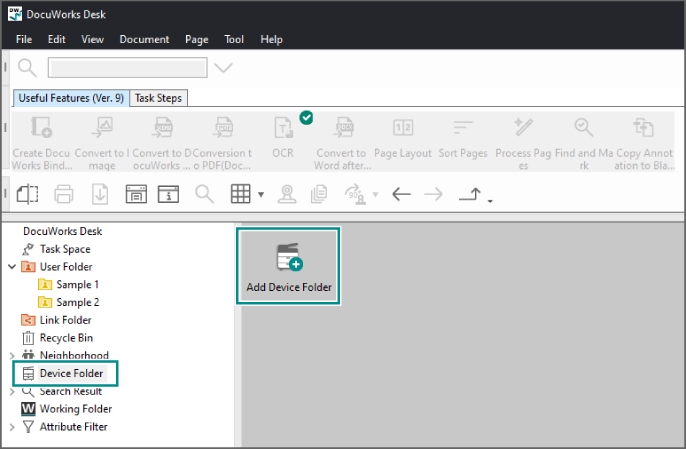This screenshot has width=686, height=449.
Task: Click the print icon in toolbar
Action: pos(64,194)
